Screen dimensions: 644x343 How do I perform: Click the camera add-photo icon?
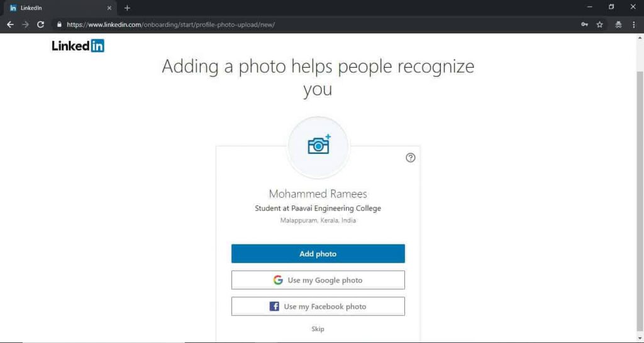pyautogui.click(x=319, y=144)
